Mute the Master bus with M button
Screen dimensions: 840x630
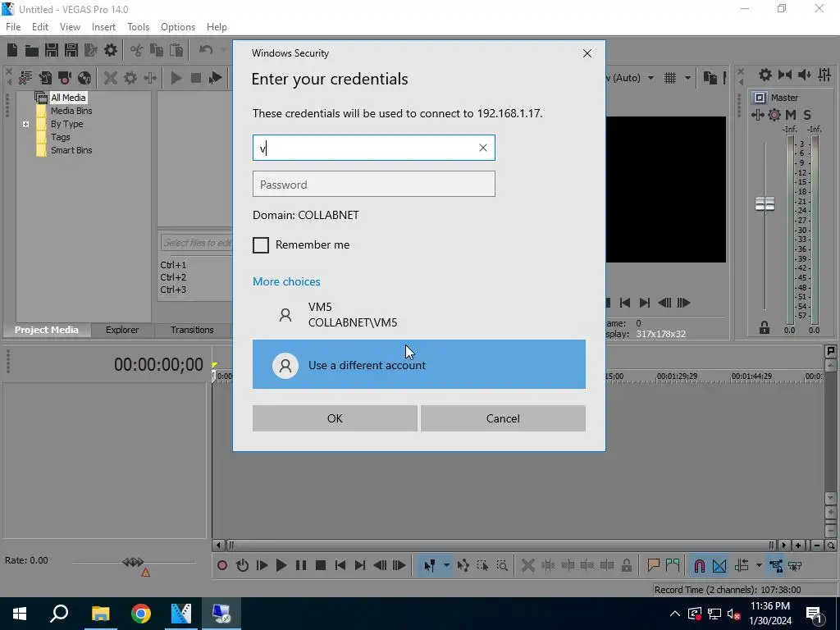[791, 115]
